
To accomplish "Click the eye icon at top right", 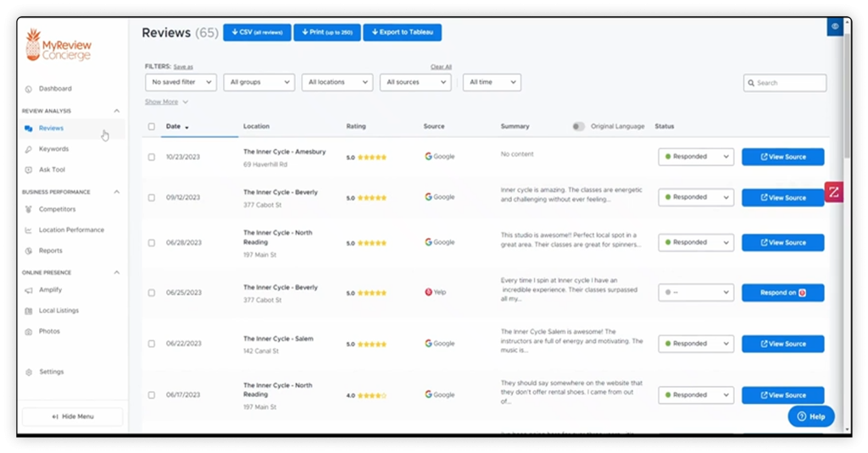I will pyautogui.click(x=835, y=26).
